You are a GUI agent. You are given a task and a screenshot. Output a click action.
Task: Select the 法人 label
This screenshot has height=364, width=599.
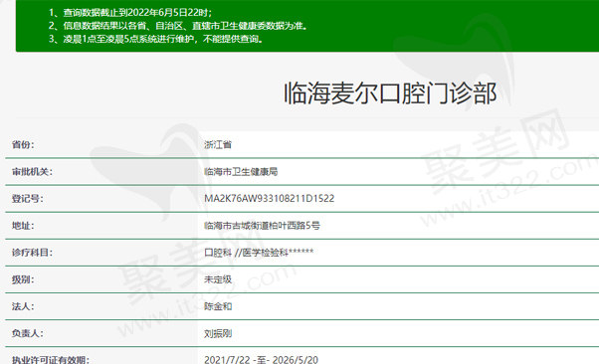[23, 306]
